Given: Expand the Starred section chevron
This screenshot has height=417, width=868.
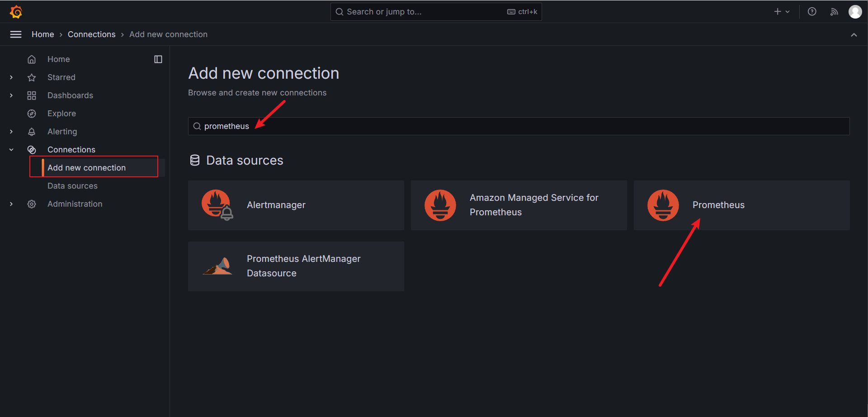Looking at the screenshot, I should 11,77.
